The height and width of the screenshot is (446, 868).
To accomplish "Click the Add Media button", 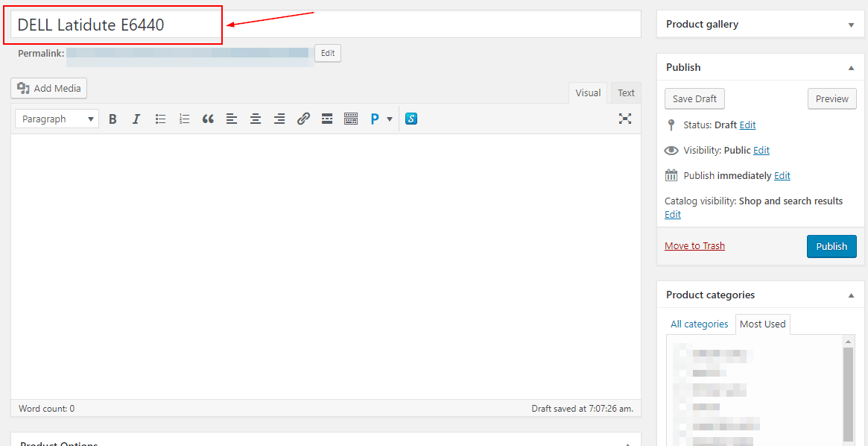I will (48, 88).
